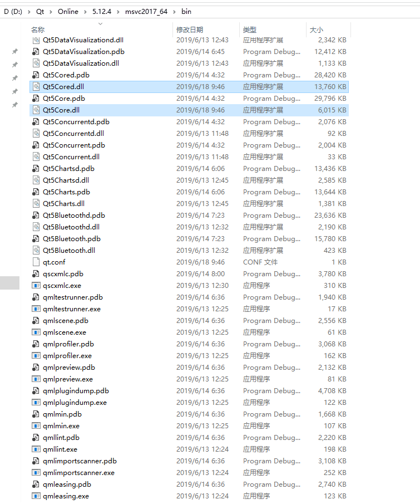Expand the chevron after Online breadcrumb

click(85, 12)
